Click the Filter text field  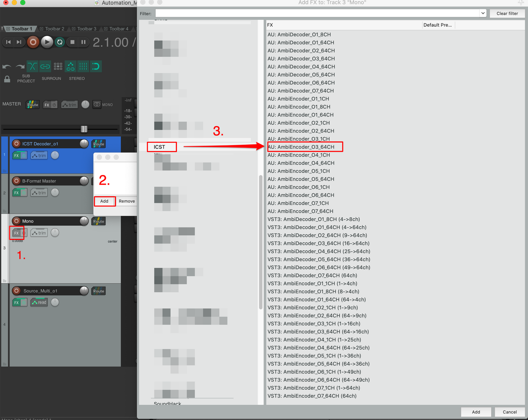tap(317, 13)
